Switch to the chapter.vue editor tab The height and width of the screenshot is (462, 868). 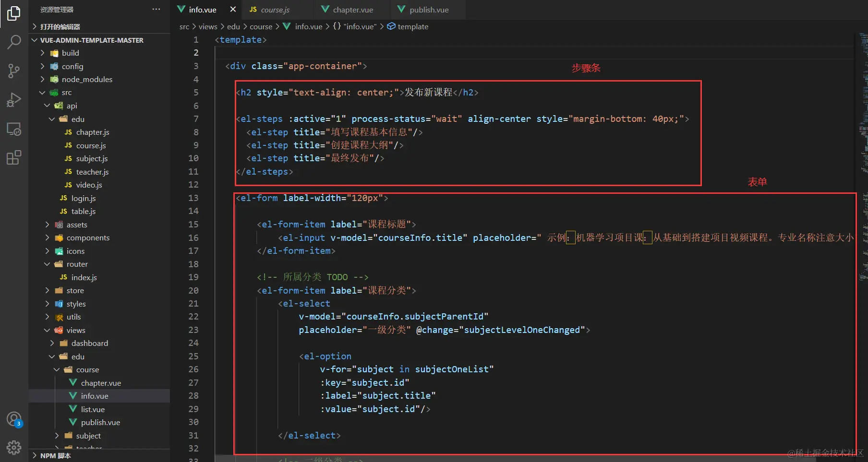coord(352,10)
